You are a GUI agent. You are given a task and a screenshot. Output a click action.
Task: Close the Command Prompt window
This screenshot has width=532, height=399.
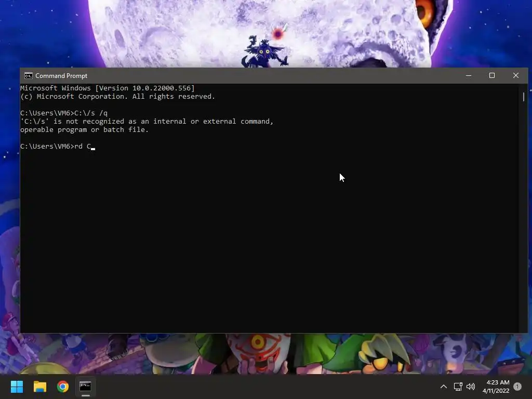point(516,76)
